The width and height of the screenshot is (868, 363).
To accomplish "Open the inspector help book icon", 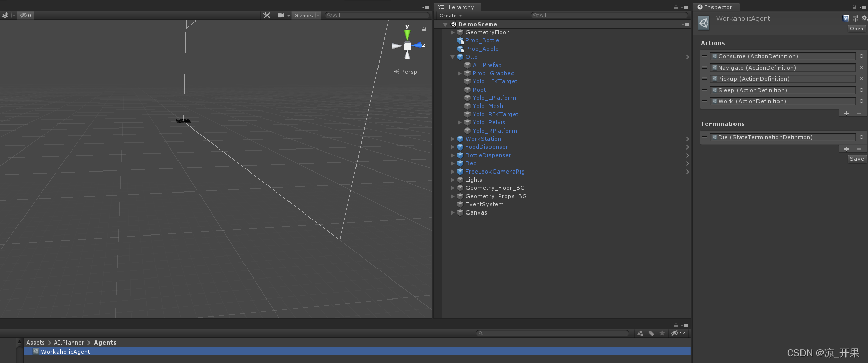I will (846, 18).
